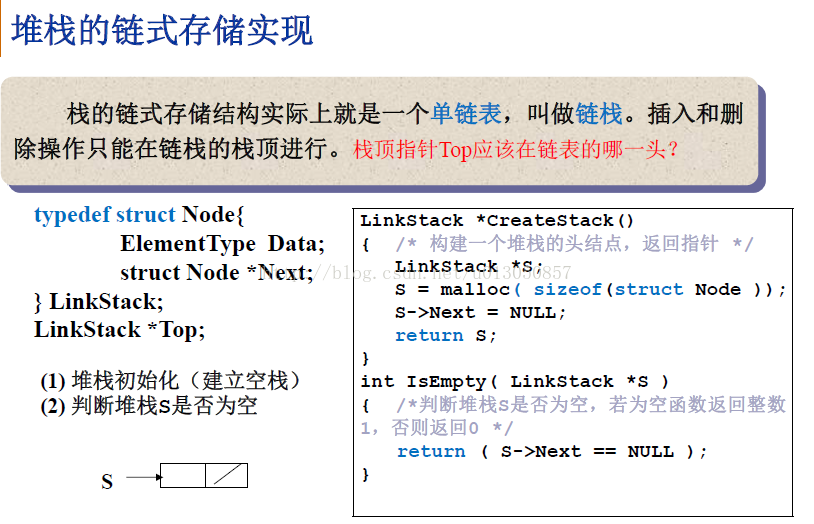Click the empty data cell of node diagram
This screenshot has height=524, width=814.
pos(183,475)
